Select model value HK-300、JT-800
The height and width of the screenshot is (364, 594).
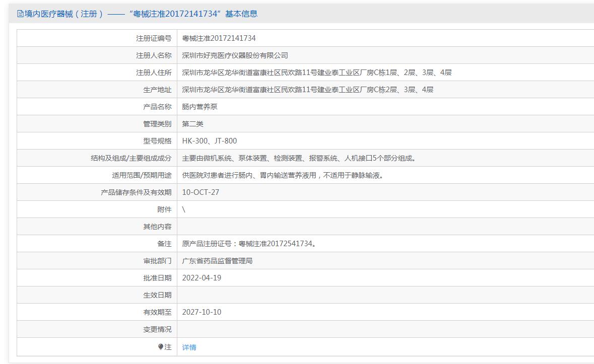point(210,141)
